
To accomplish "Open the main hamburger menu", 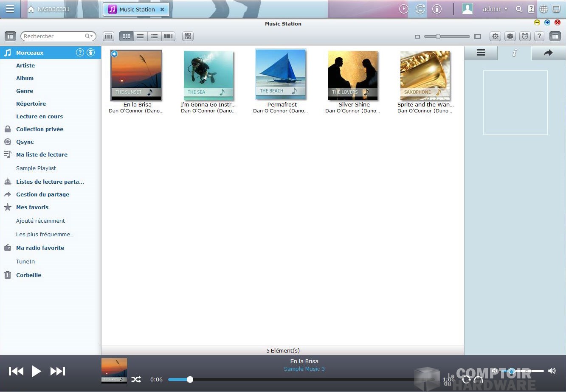I will (x=10, y=9).
